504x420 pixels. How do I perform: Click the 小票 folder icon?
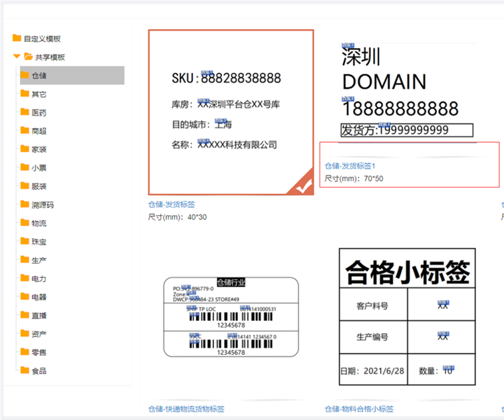pyautogui.click(x=25, y=168)
